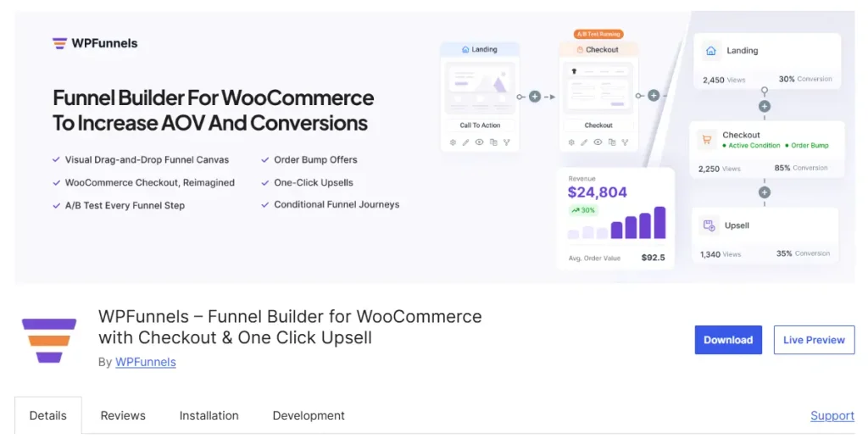Click Order Bump Offers feature text
Viewport: 868px width, 445px height.
(x=315, y=159)
